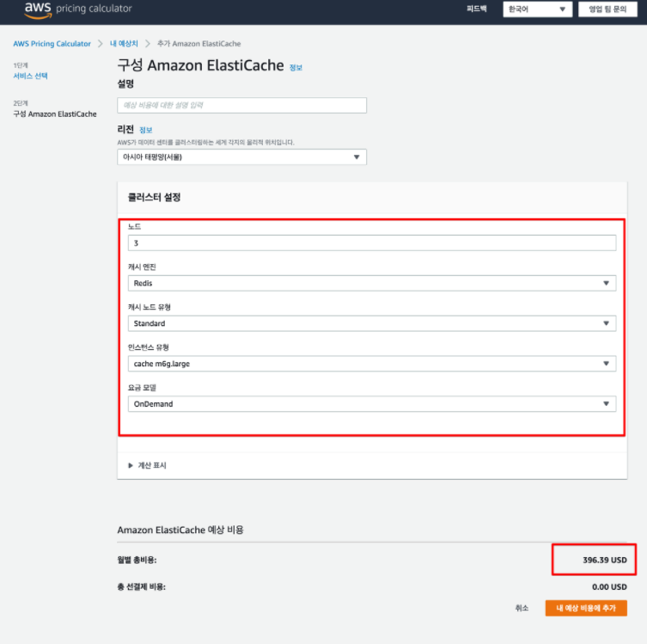Click the 총 선결제 비용 label
This screenshot has width=647, height=644.
(x=142, y=587)
